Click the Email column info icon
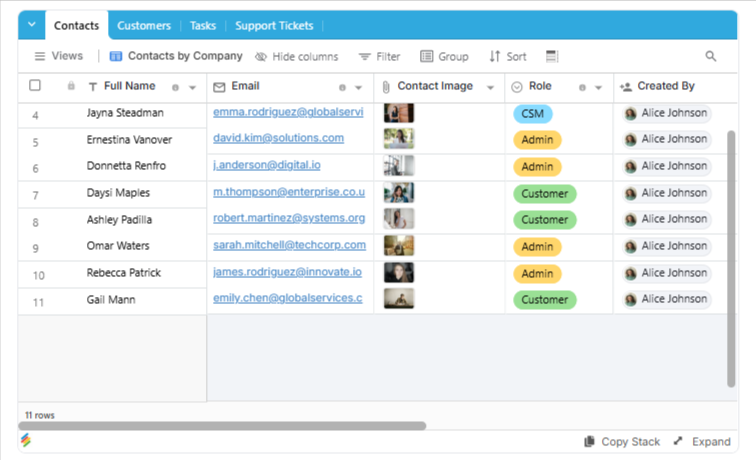Viewport: 756px width, 460px height. 342,87
